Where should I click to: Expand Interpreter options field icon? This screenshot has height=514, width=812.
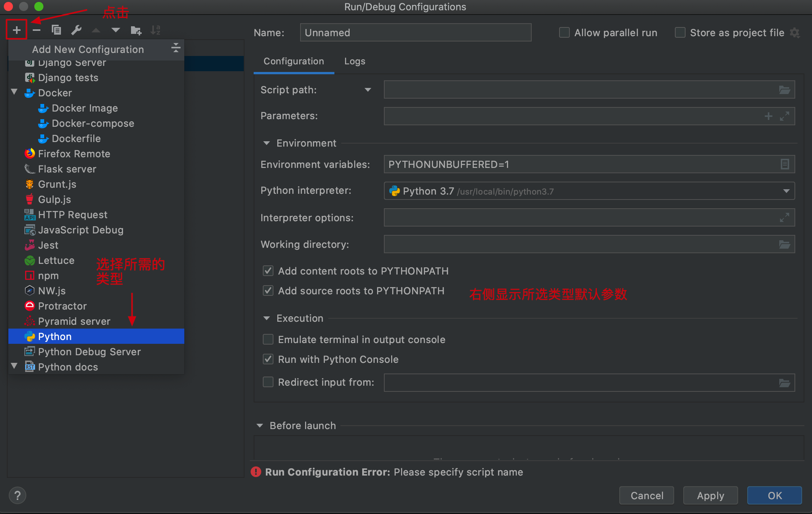pyautogui.click(x=785, y=217)
